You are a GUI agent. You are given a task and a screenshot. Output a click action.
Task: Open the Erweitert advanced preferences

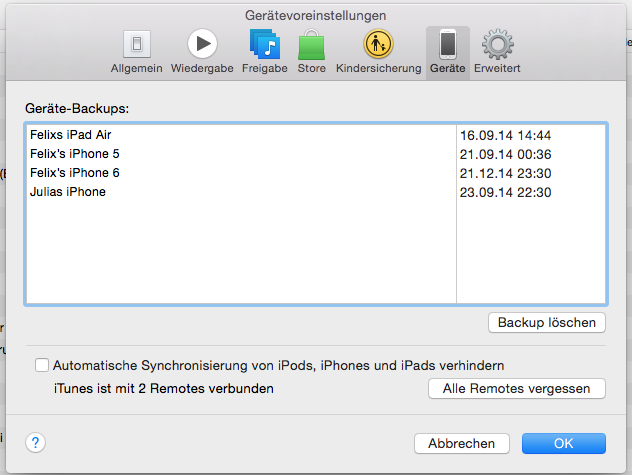tap(497, 52)
